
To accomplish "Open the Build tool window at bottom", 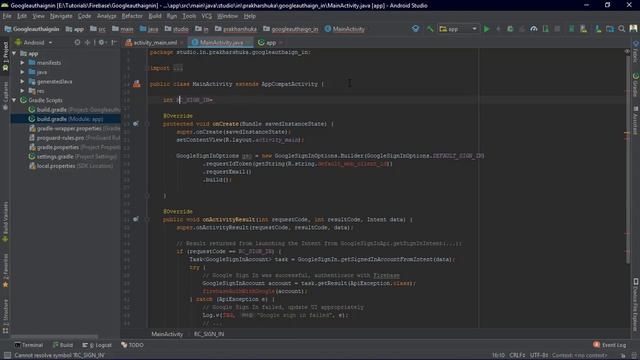I will pyautogui.click(x=62, y=345).
